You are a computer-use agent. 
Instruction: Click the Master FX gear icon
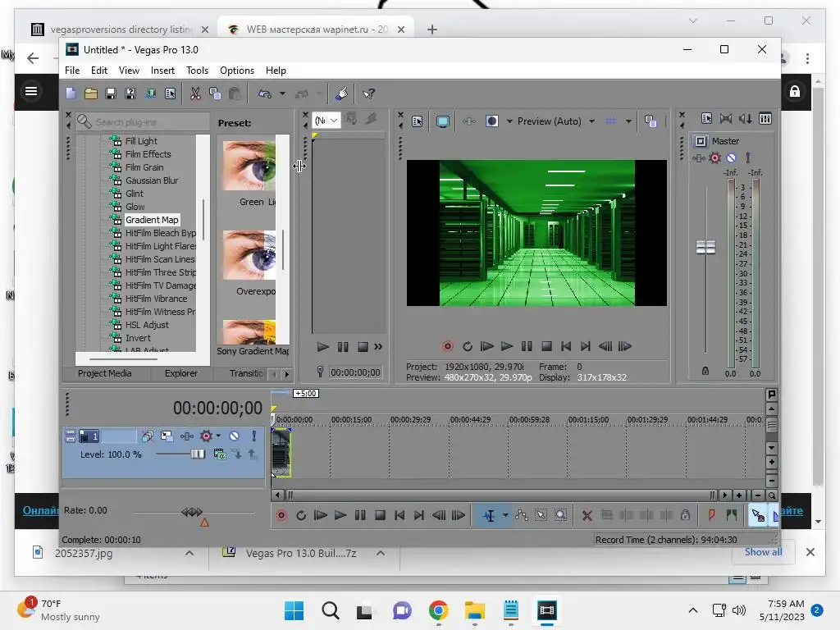tap(714, 157)
